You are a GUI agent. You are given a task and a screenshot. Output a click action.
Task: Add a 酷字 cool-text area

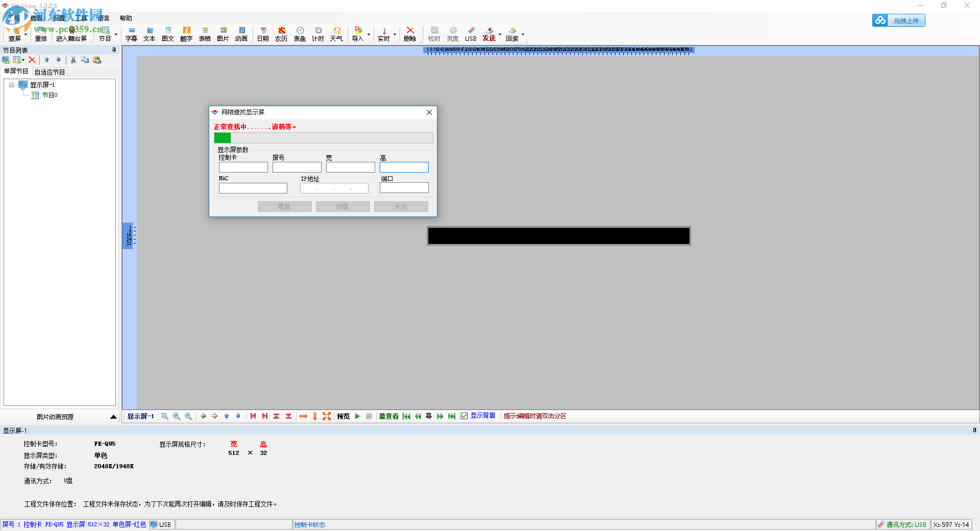(186, 34)
